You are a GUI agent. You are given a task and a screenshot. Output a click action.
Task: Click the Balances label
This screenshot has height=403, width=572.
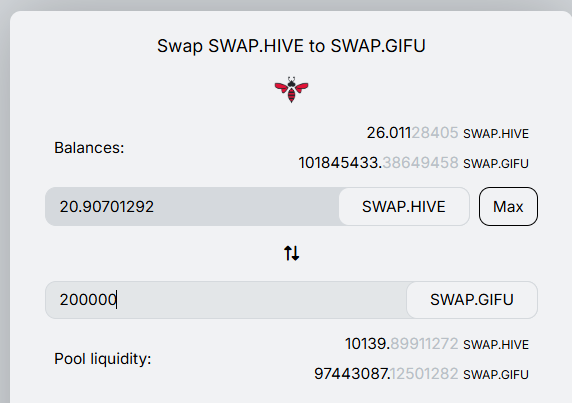[89, 148]
